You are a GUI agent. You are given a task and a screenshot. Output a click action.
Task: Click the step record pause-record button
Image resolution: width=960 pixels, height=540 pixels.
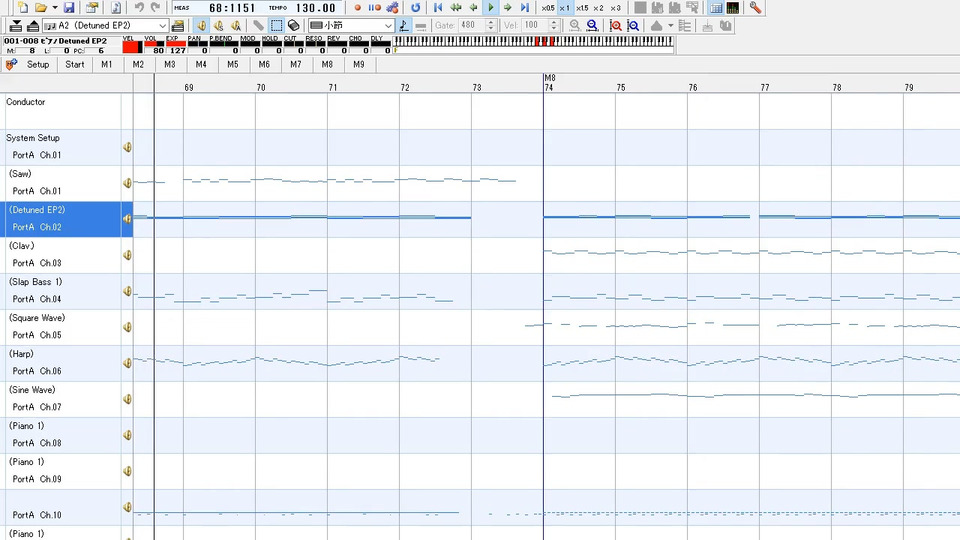[374, 8]
